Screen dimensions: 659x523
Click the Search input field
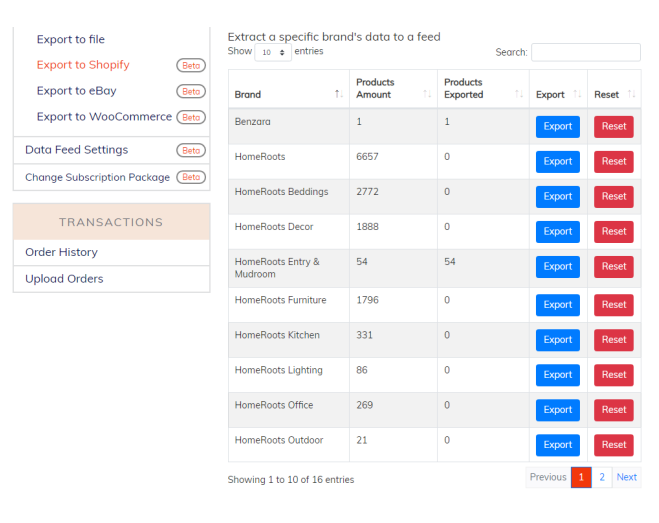585,52
